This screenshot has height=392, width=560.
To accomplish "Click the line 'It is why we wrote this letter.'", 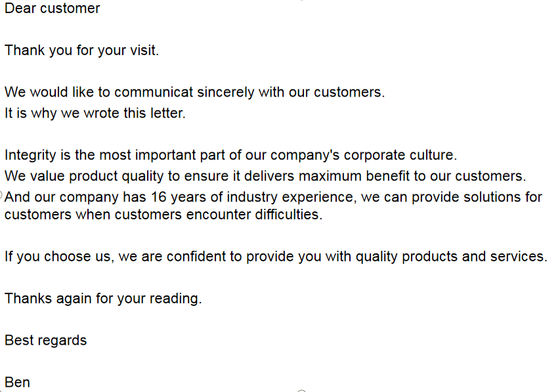I will pos(95,114).
